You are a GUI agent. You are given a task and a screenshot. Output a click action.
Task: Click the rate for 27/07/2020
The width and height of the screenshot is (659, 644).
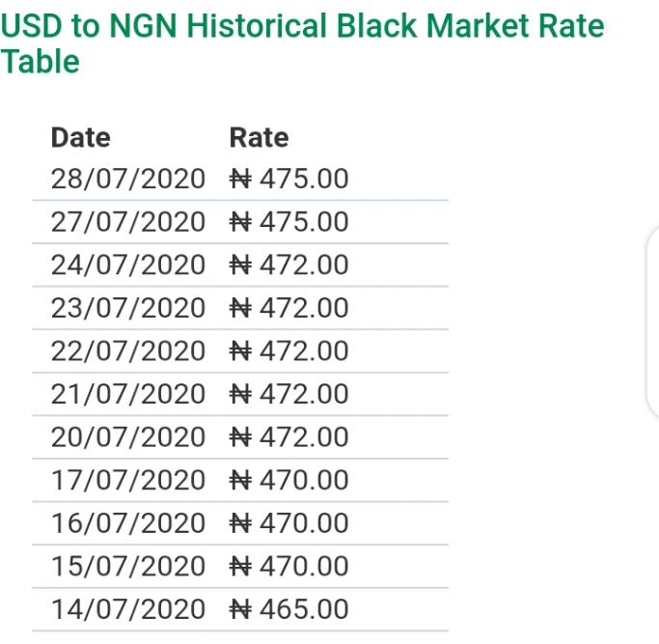pos(289,222)
